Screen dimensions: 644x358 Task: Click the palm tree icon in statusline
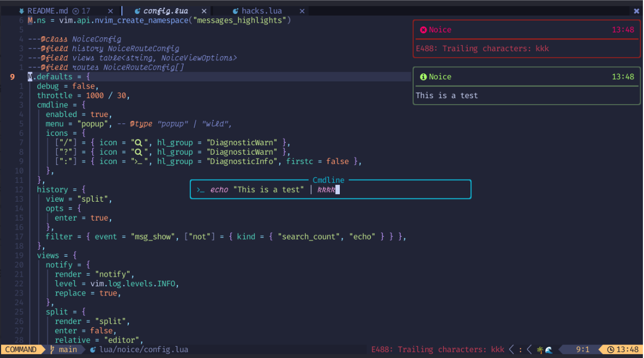point(540,350)
